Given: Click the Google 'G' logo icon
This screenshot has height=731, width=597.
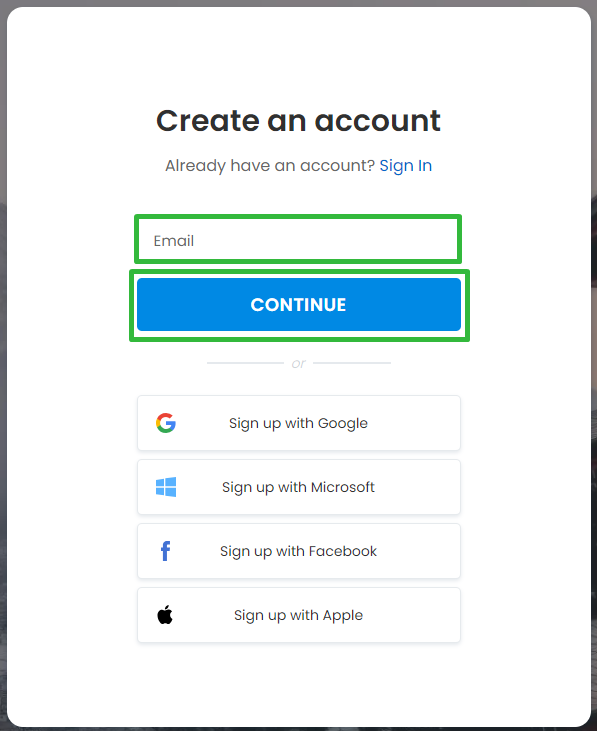Looking at the screenshot, I should pos(166,423).
